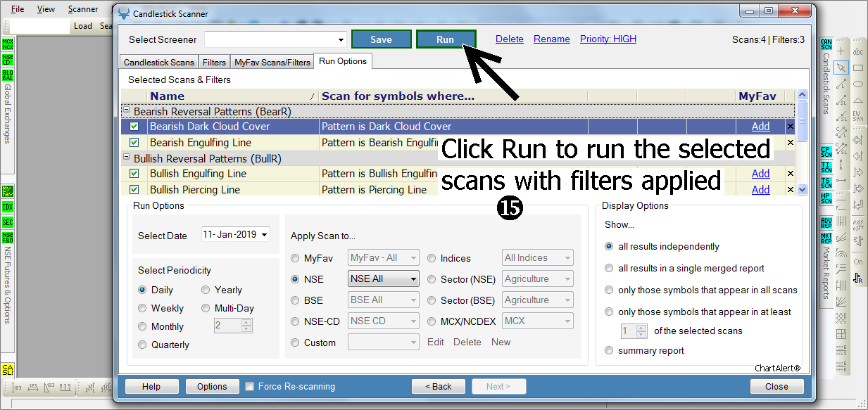This screenshot has width=868, height=410.
Task: Open the All Indices dropdown
Action: click(538, 257)
